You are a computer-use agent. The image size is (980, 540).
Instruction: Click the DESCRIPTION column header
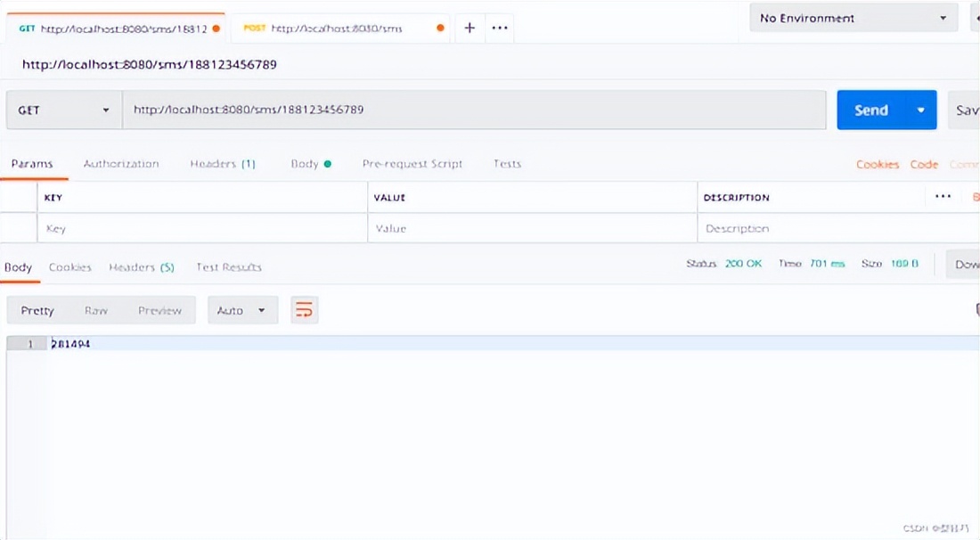pyautogui.click(x=736, y=198)
